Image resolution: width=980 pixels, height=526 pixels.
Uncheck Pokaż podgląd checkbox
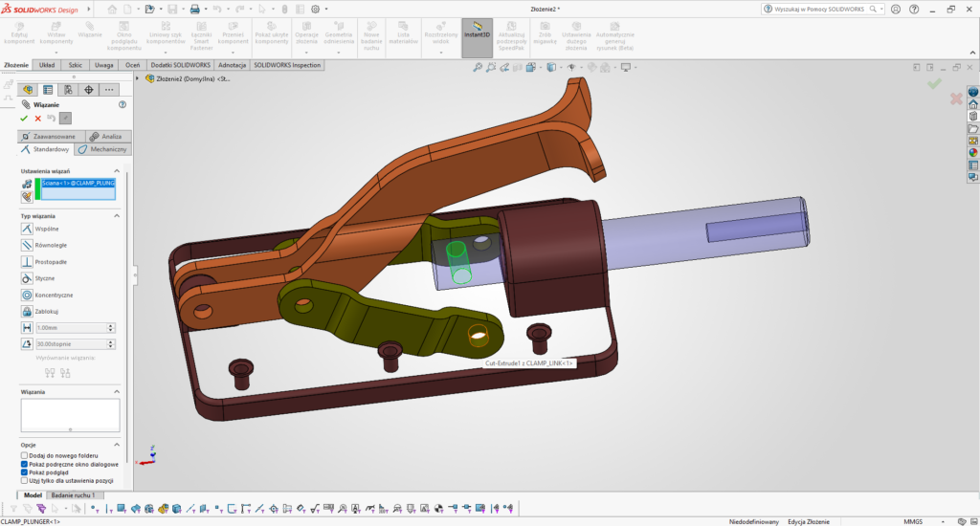(24, 472)
